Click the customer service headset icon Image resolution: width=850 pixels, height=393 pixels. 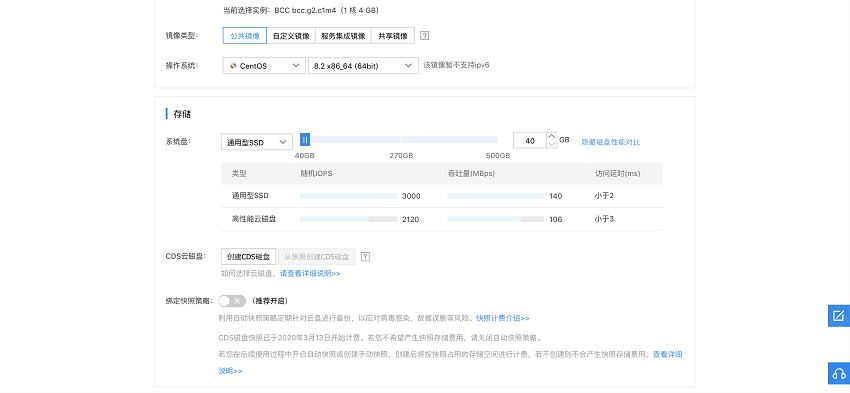[839, 373]
